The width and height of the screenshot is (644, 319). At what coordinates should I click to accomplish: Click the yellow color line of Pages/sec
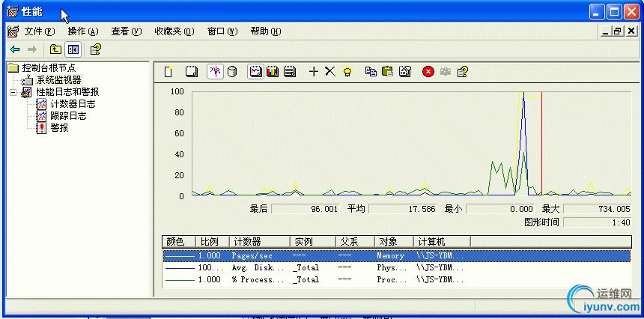[180, 256]
